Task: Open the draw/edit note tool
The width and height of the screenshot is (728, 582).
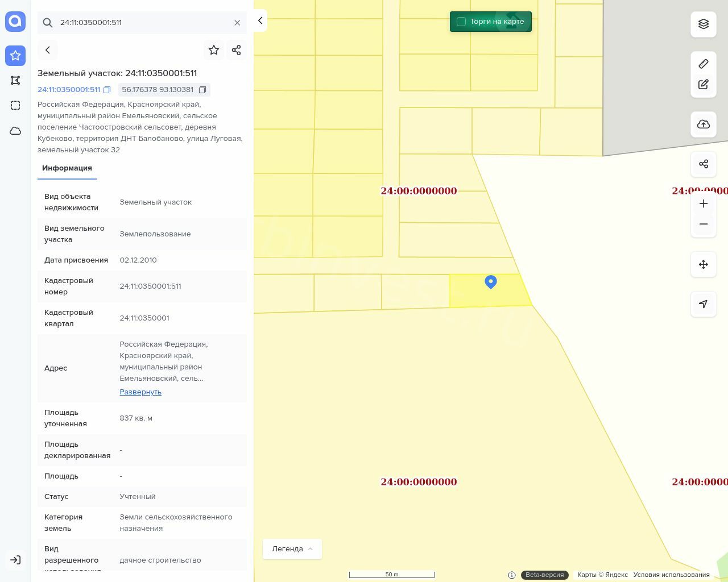Action: [x=704, y=85]
